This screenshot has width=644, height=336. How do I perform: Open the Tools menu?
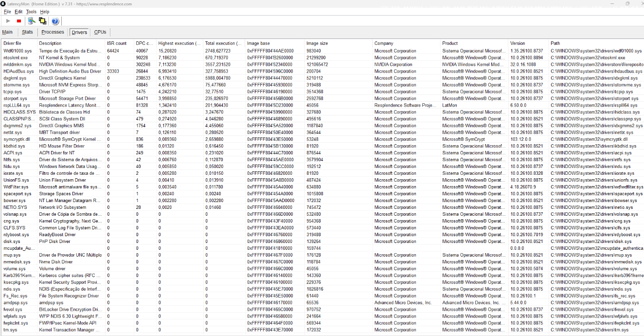[x=31, y=12]
